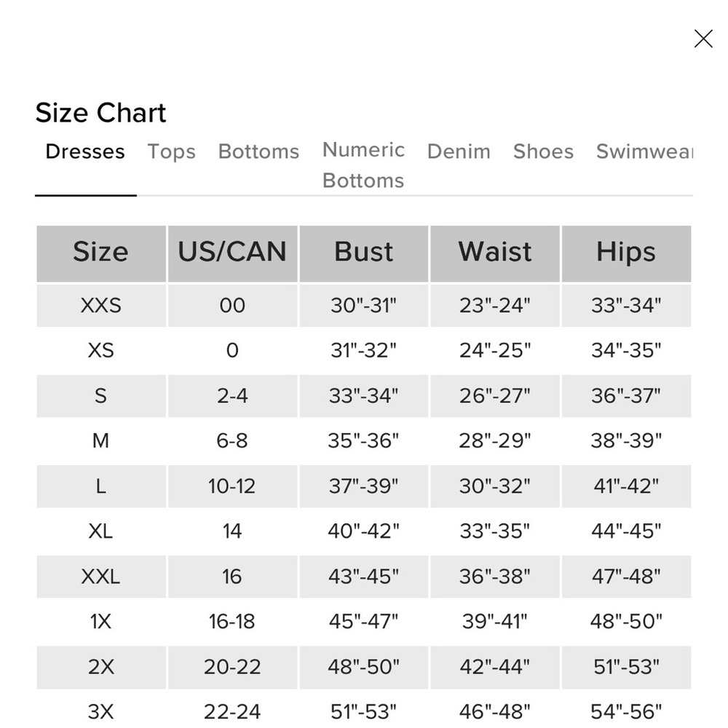
Task: Click the XL size row label
Action: [x=100, y=531]
